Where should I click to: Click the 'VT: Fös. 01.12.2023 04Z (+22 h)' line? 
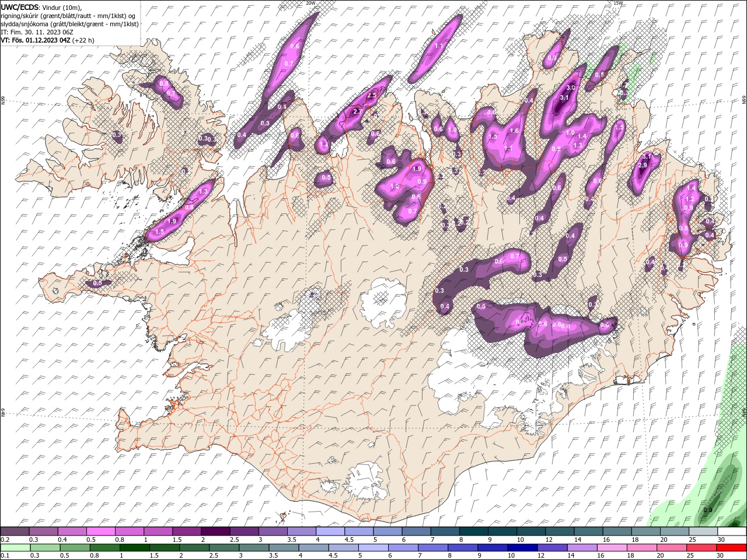click(48, 40)
